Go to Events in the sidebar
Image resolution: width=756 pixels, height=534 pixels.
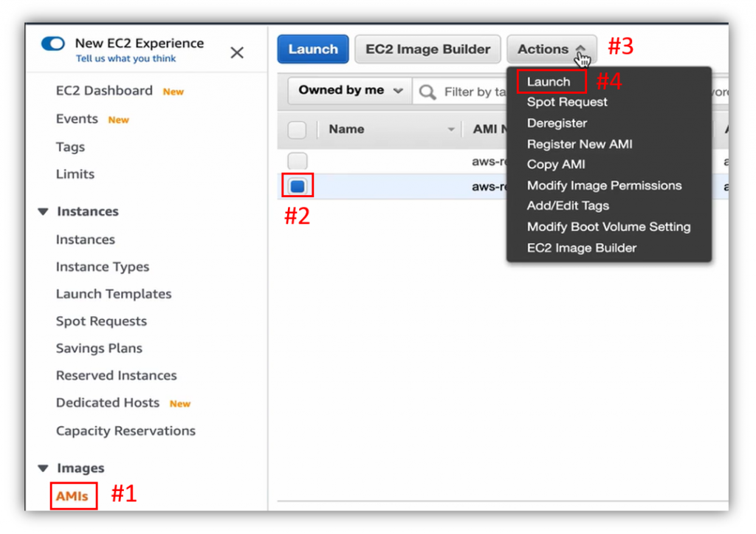[x=77, y=119]
